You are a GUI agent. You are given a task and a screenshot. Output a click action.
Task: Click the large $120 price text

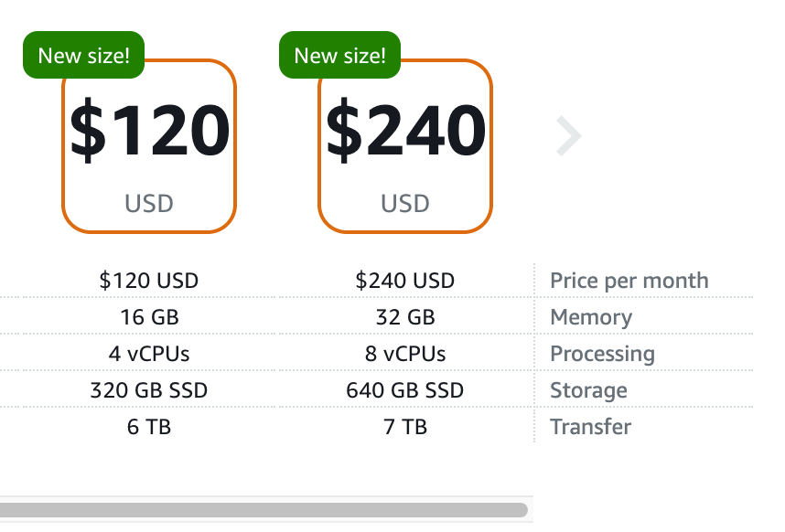click(149, 131)
